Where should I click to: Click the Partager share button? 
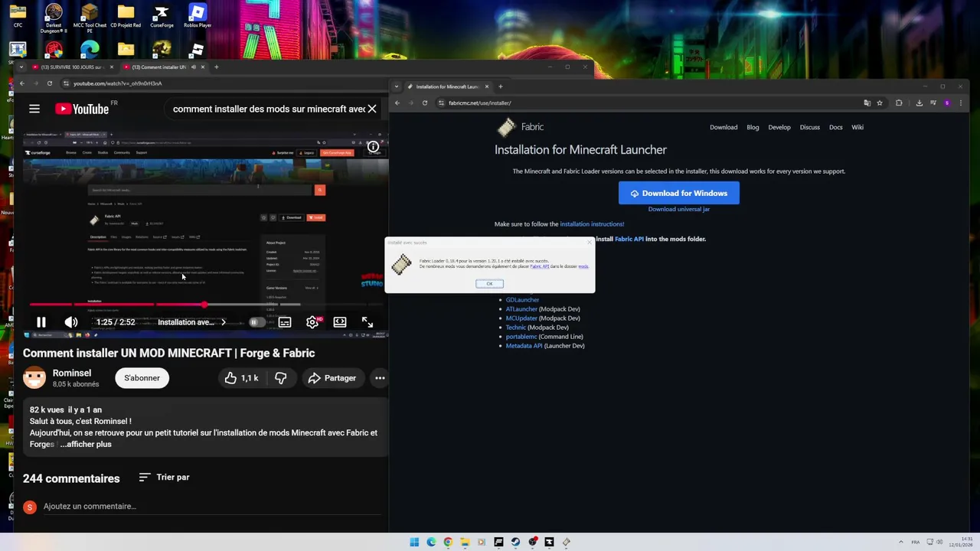332,378
